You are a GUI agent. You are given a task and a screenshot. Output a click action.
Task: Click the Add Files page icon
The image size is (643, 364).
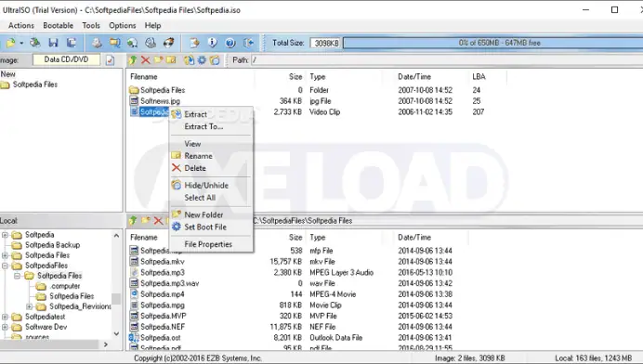pos(194,43)
